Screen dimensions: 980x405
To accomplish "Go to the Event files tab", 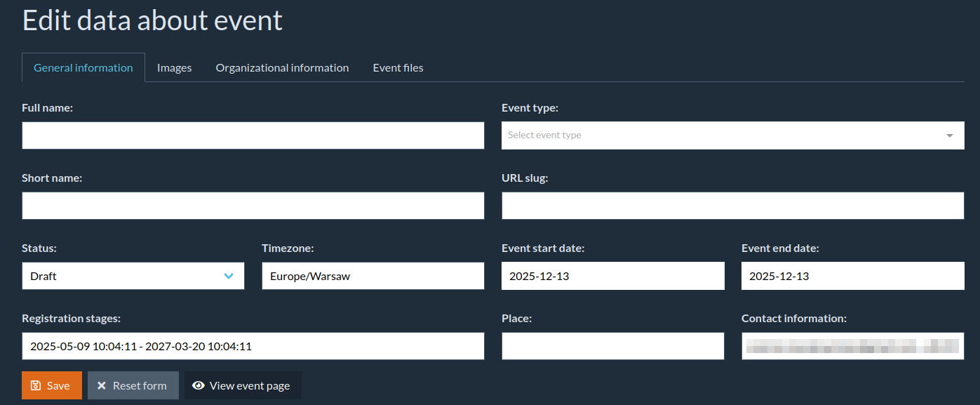I will (398, 68).
